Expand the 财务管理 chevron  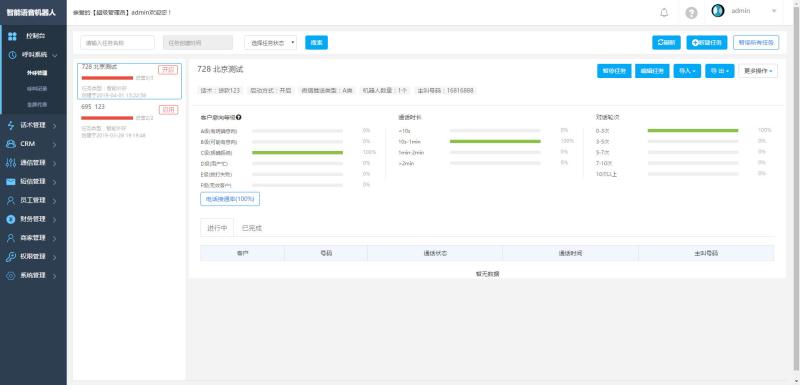[x=55, y=219]
